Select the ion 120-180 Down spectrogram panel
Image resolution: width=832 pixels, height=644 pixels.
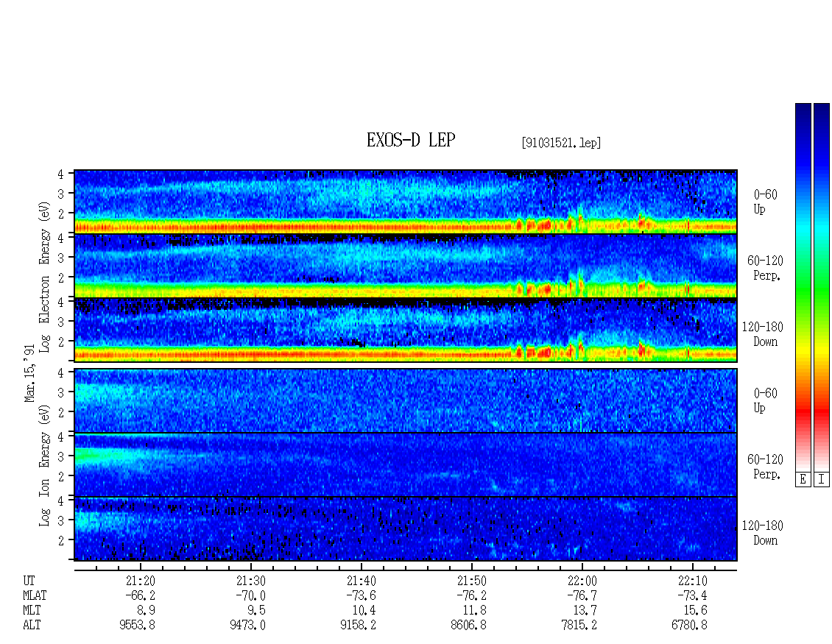406,529
